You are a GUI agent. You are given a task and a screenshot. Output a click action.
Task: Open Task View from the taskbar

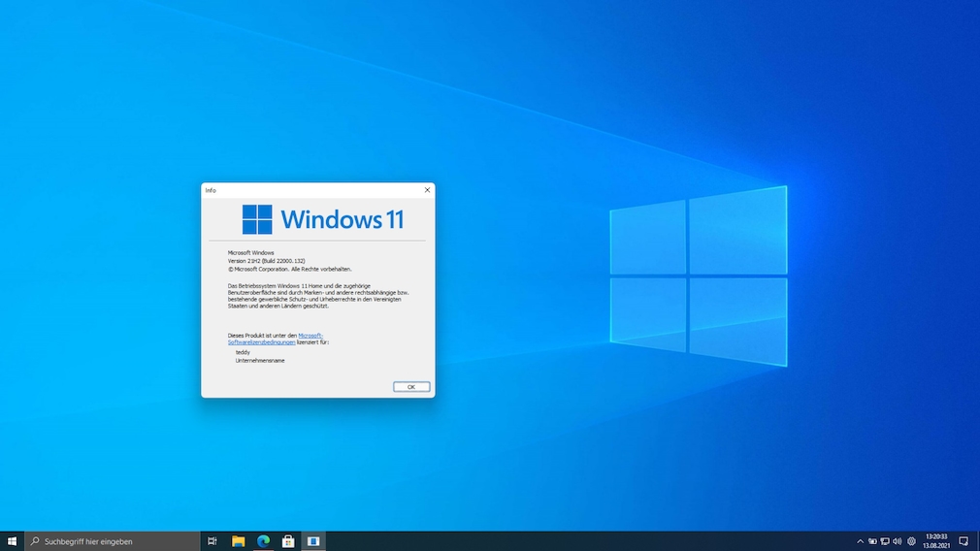[212, 541]
